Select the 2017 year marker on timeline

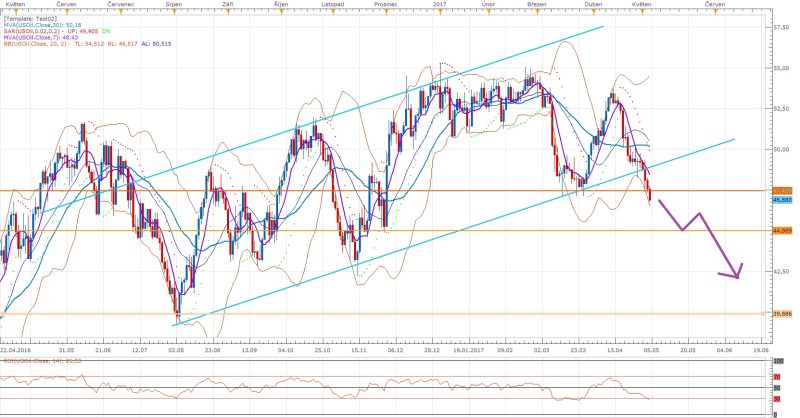point(440,5)
